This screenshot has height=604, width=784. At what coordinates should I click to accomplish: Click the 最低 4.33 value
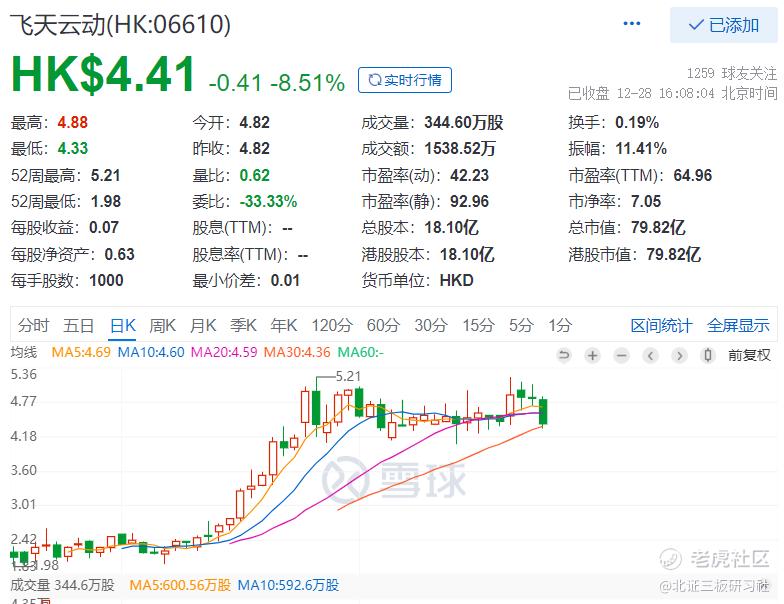(72, 148)
